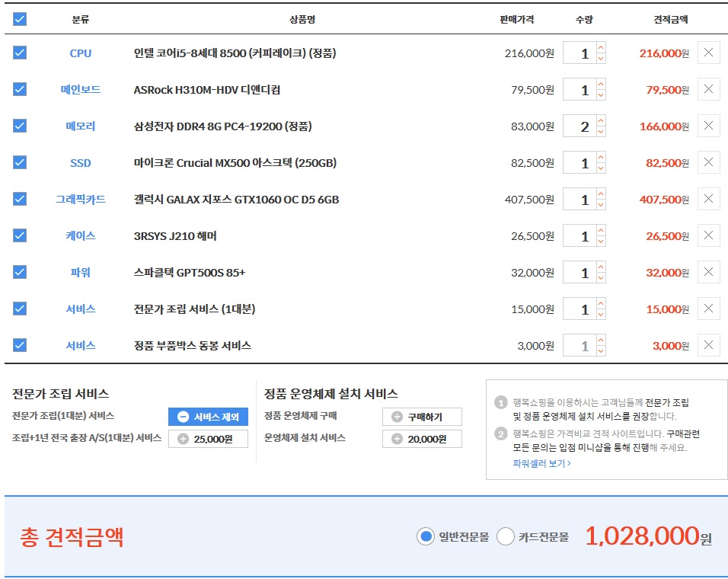Increase SSD quantity with up arrow
Image resolution: width=728 pixels, height=579 pixels.
(x=601, y=158)
